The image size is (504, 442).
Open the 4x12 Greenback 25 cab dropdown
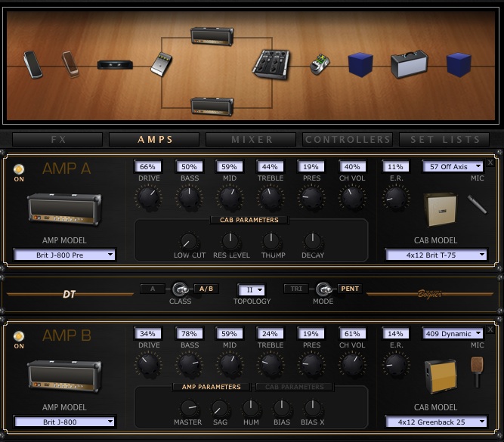[x=437, y=422]
